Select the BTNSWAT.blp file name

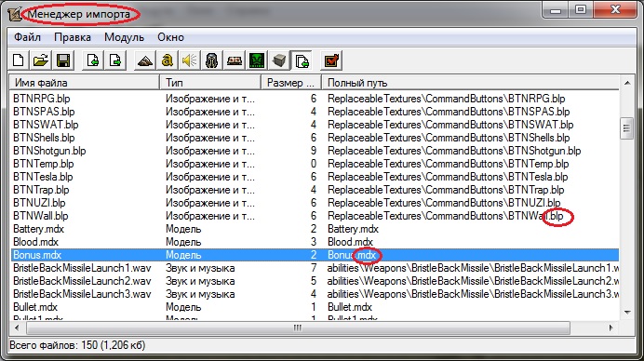point(46,125)
